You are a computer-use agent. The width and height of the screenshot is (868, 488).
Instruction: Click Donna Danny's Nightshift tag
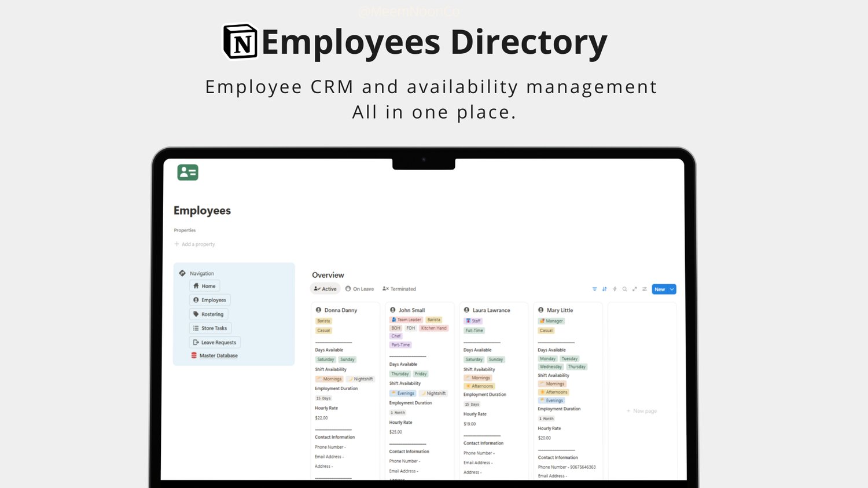point(361,379)
